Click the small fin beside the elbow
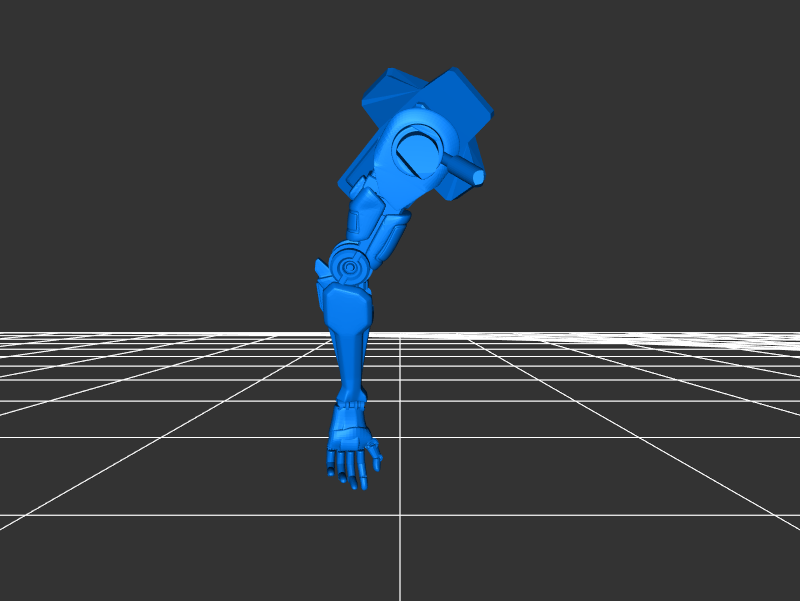The image size is (800, 601). click(x=322, y=268)
